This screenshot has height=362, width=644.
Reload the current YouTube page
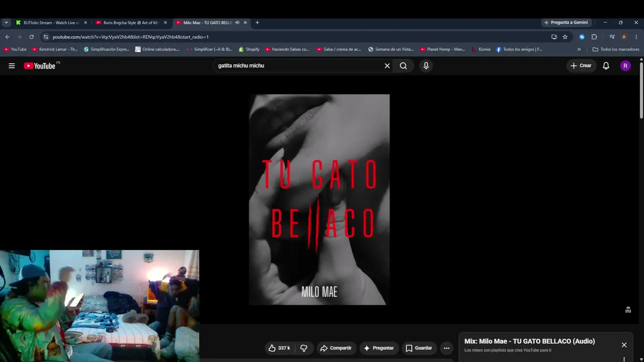pyautogui.click(x=31, y=37)
